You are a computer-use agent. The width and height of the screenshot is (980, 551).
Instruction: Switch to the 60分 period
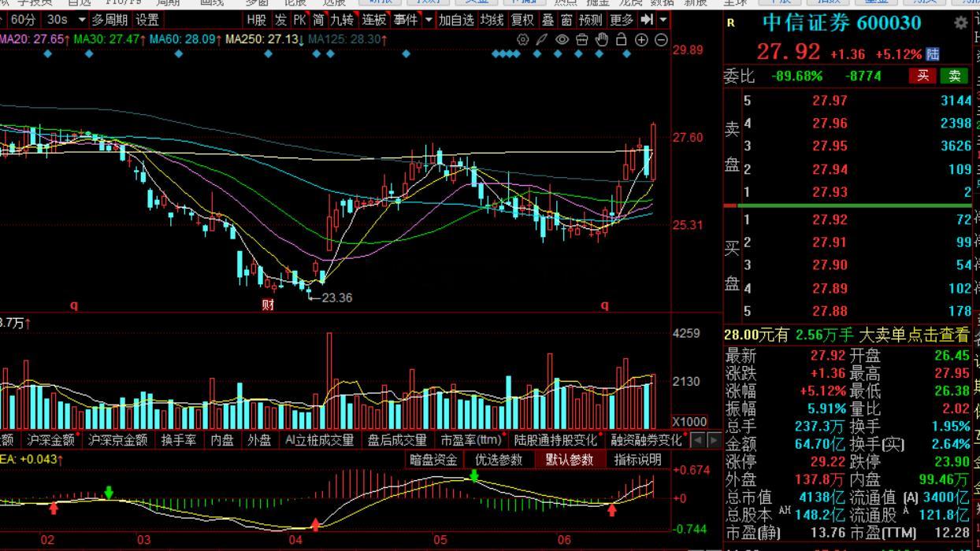click(x=23, y=20)
